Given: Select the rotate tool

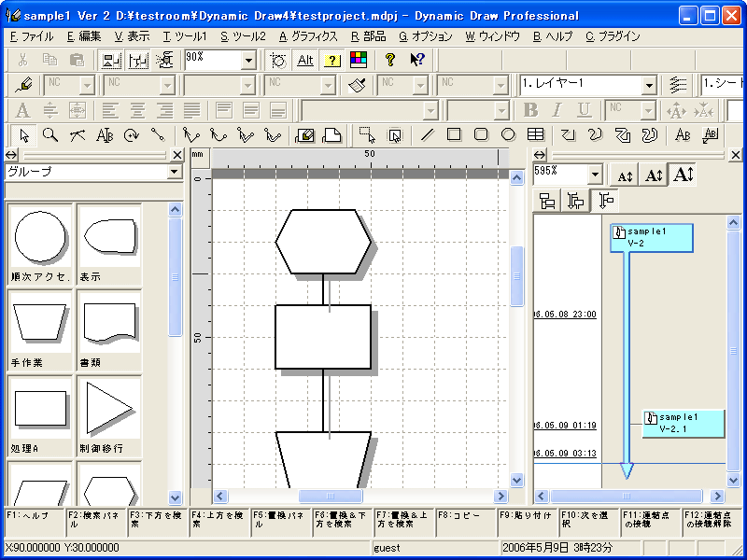Looking at the screenshot, I should 132,135.
